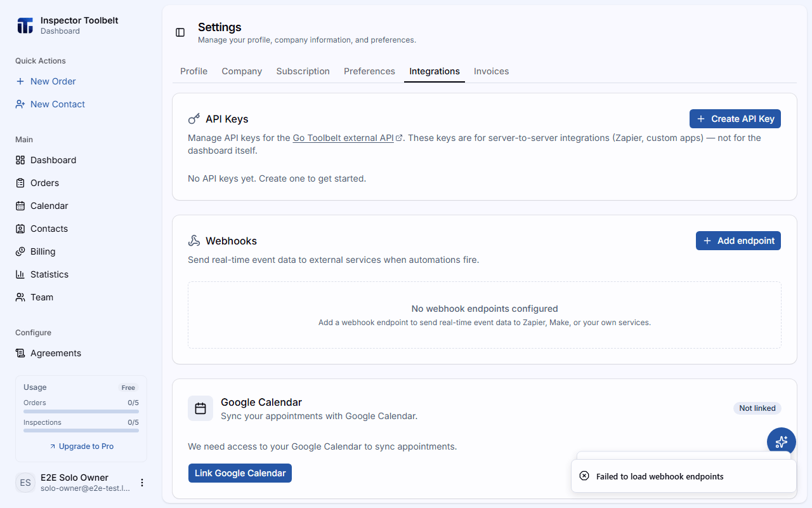Go to the Invoices tab
Screen dimensions: 812x508
pyautogui.click(x=492, y=71)
